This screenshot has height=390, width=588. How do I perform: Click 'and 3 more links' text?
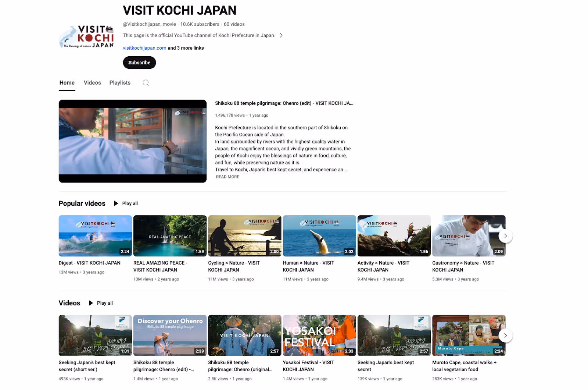(x=186, y=48)
